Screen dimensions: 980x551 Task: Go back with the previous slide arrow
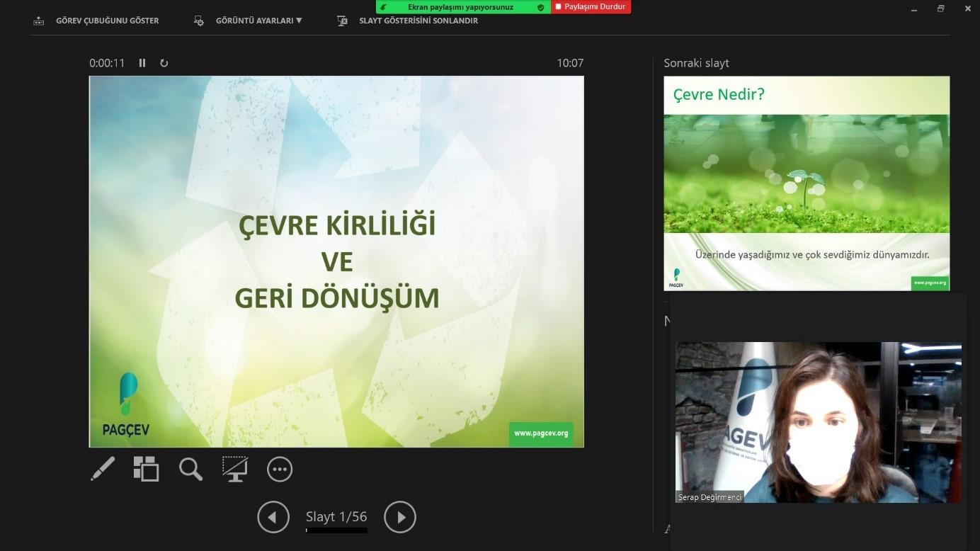[273, 517]
